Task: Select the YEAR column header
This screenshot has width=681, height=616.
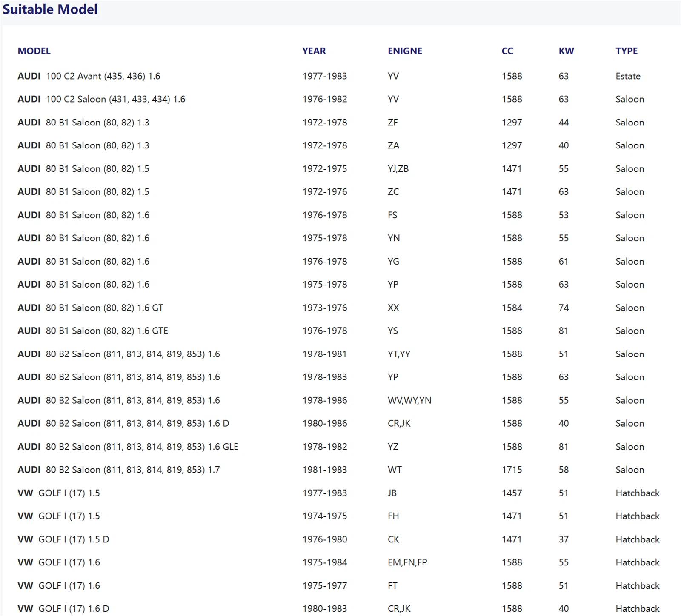Action: point(314,51)
